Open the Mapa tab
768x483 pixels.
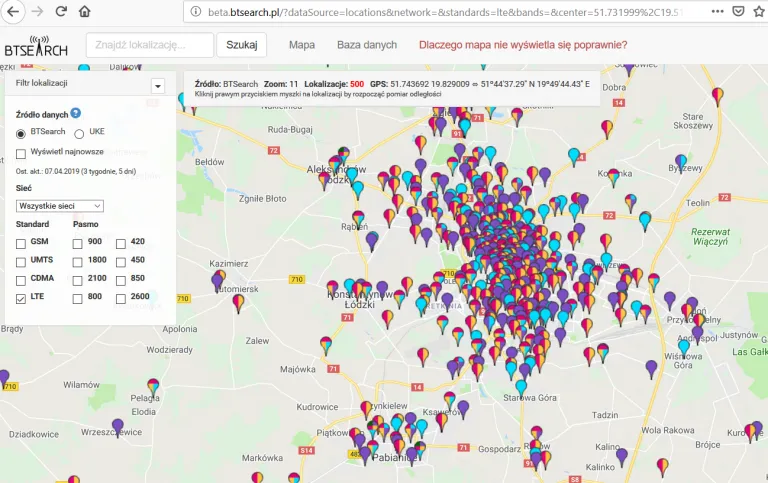(302, 45)
